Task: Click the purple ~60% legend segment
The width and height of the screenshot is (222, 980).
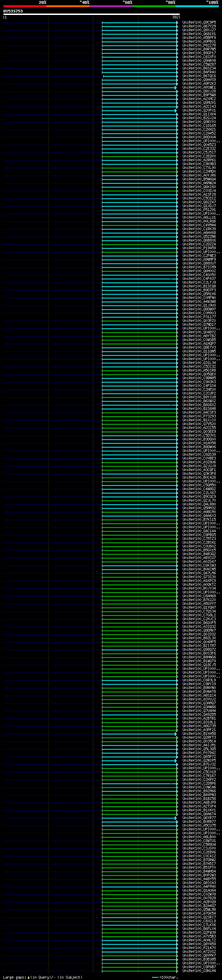Action: (111, 7)
